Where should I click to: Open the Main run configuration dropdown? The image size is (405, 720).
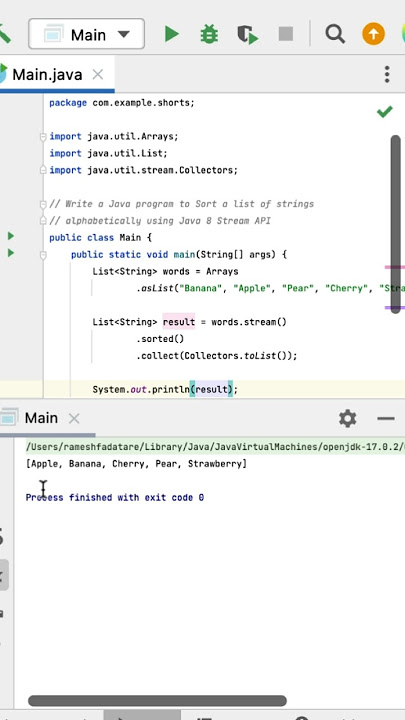point(87,34)
